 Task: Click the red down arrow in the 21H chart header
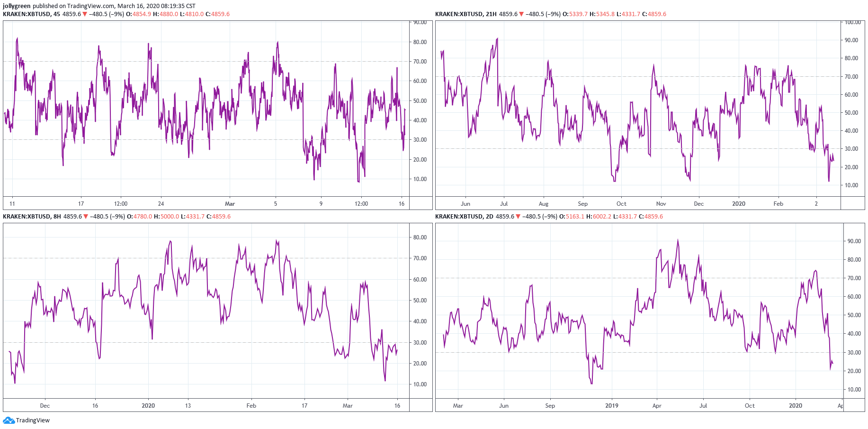point(521,14)
